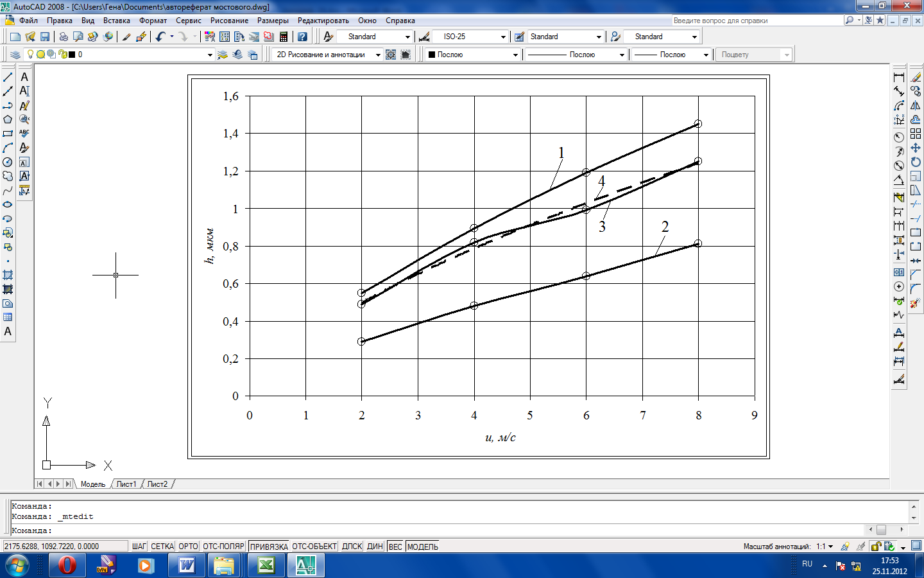Toggle ДПСК dynamic UCS
The width and height of the screenshot is (924, 578).
pos(352,547)
